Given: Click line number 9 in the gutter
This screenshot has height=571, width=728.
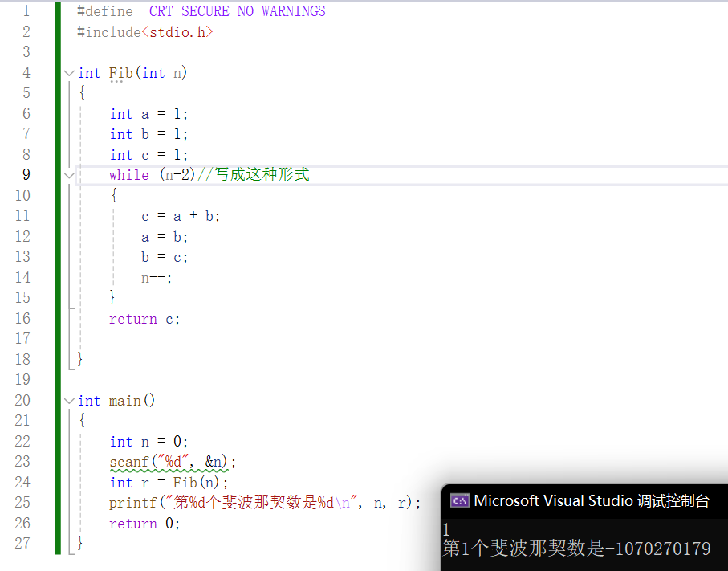Looking at the screenshot, I should coord(26,175).
